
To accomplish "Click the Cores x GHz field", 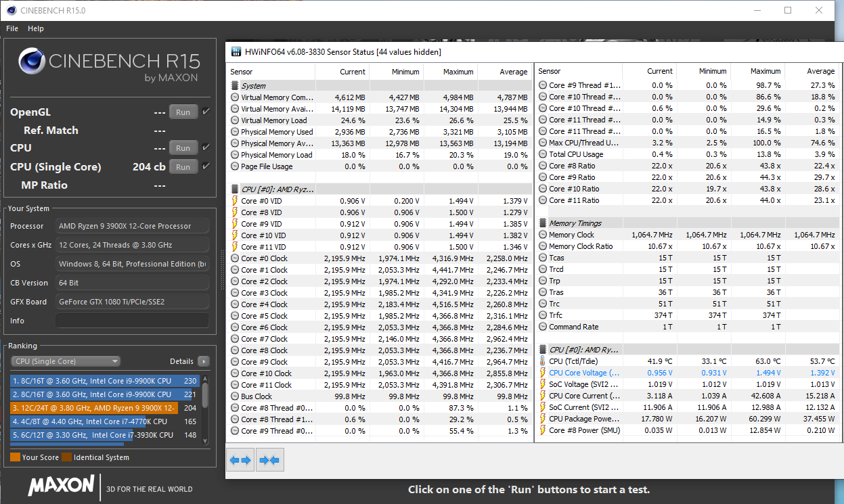I will (132, 245).
